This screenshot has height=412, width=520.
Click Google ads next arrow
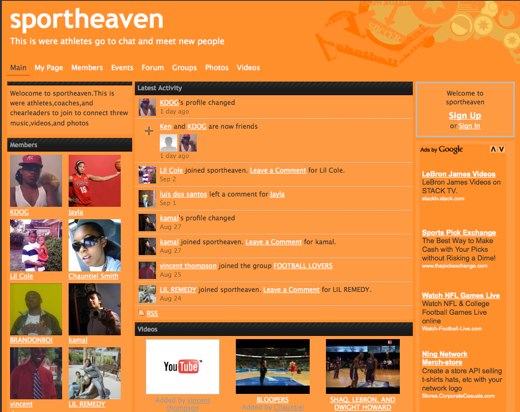click(x=501, y=149)
